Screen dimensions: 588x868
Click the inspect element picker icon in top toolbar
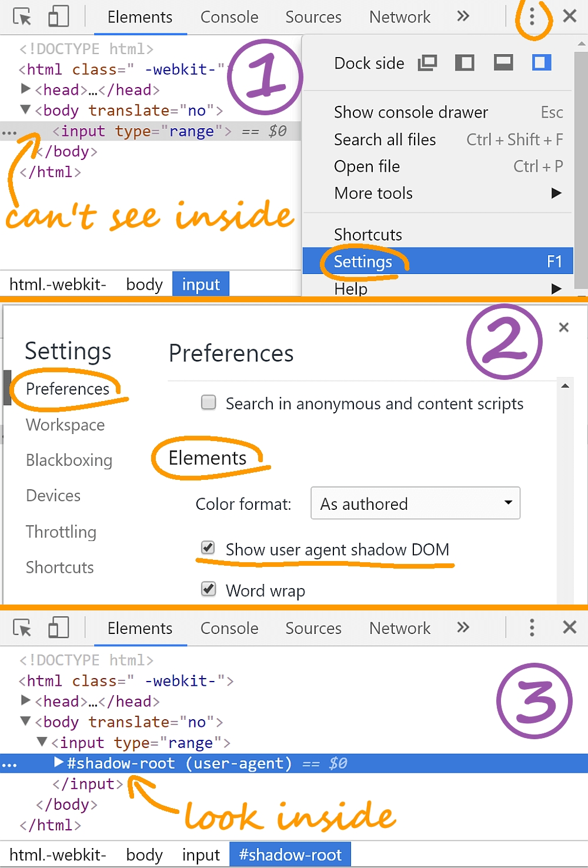pos(22,17)
